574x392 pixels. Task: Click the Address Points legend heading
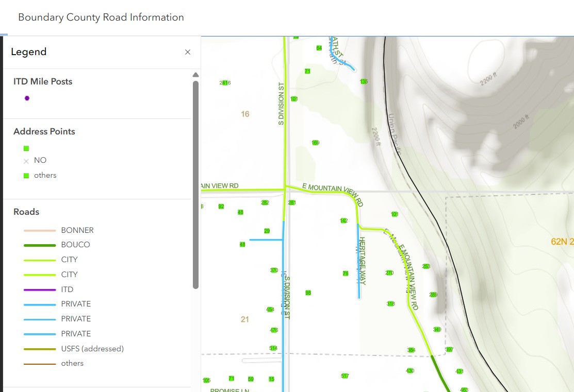point(44,131)
